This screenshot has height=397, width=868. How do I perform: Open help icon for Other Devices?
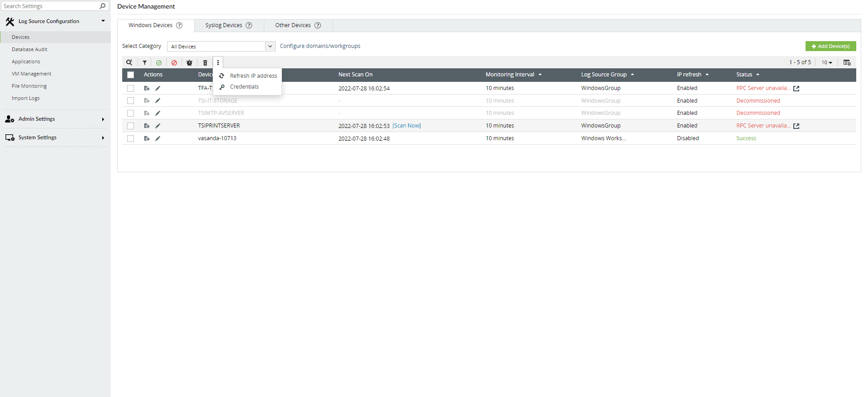tap(318, 25)
